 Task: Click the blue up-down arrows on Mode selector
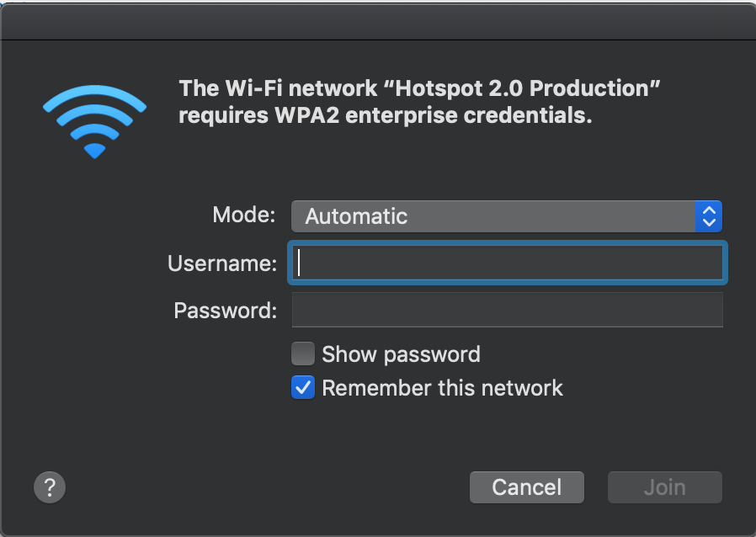[708, 216]
